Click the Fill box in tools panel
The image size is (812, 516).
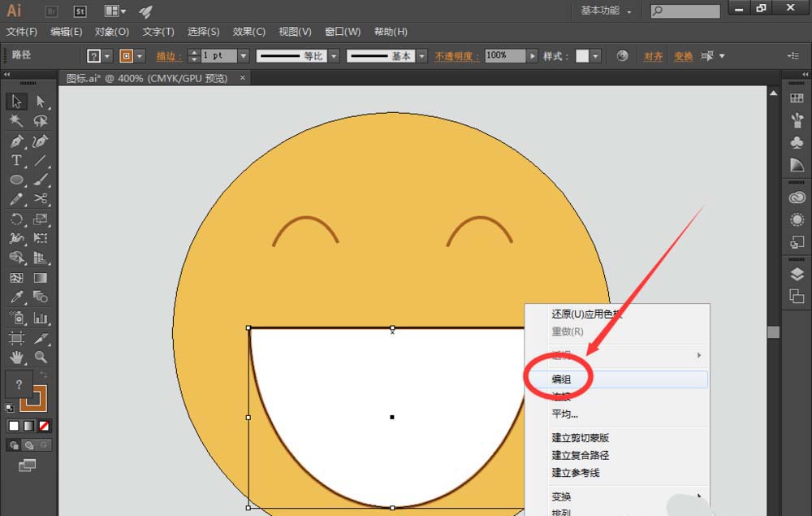pos(19,384)
